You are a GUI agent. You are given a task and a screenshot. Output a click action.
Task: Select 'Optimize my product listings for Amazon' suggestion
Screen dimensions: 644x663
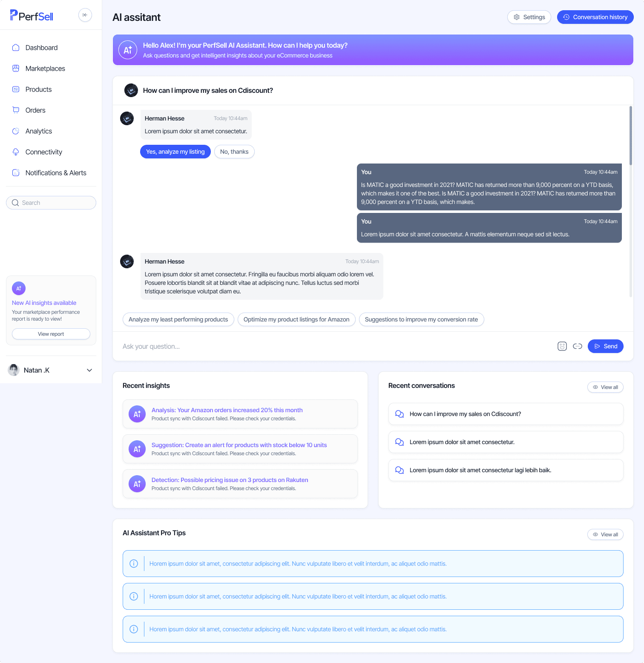(296, 319)
